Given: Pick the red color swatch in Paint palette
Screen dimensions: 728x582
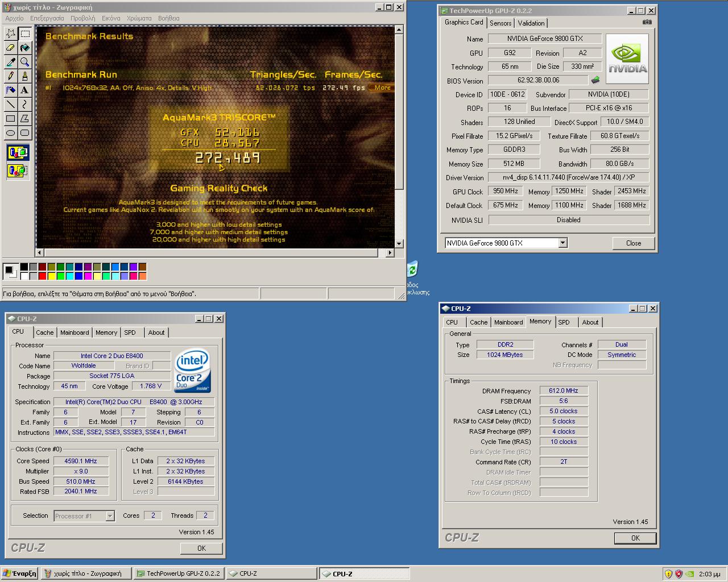Looking at the screenshot, I should point(43,276).
